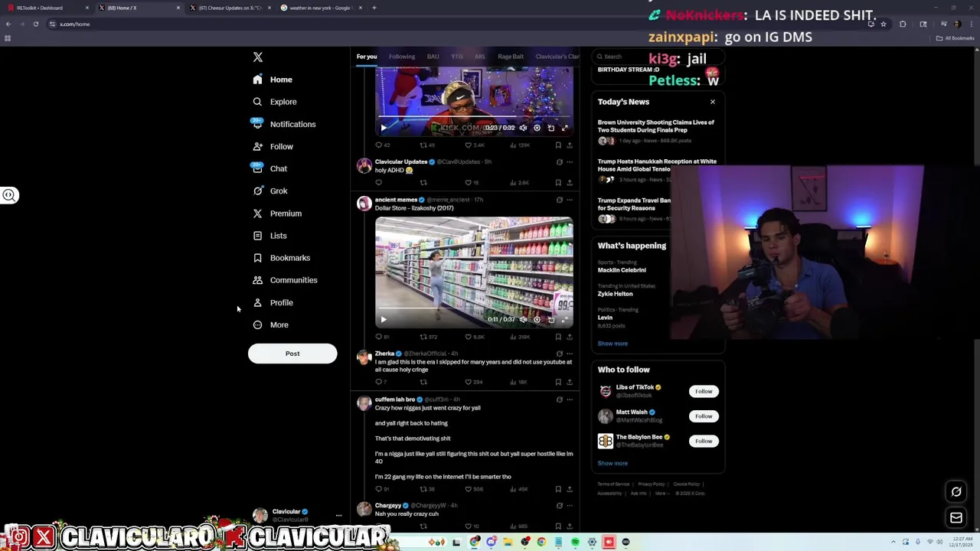This screenshot has width=980, height=551.
Task: Enter fullscreen on the Christmas tree video
Action: click(565, 128)
